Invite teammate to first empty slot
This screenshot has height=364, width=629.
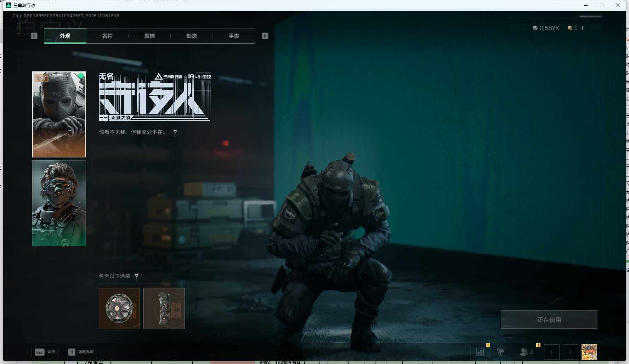(x=551, y=352)
